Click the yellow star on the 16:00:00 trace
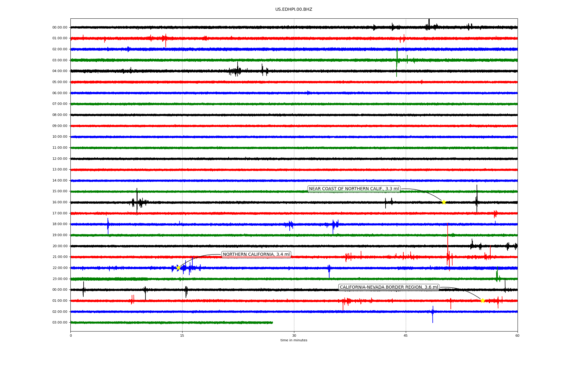Image resolution: width=588 pixels, height=368 pixels. (x=443, y=202)
